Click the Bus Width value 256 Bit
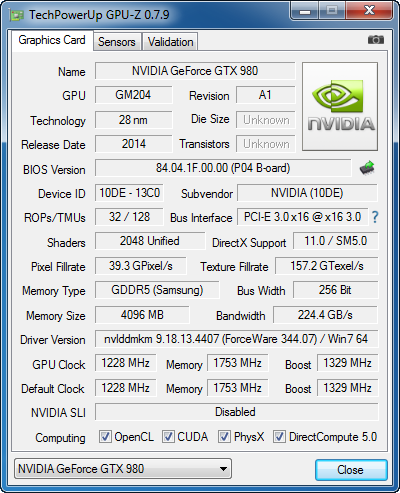This screenshot has width=400, height=493. [336, 290]
